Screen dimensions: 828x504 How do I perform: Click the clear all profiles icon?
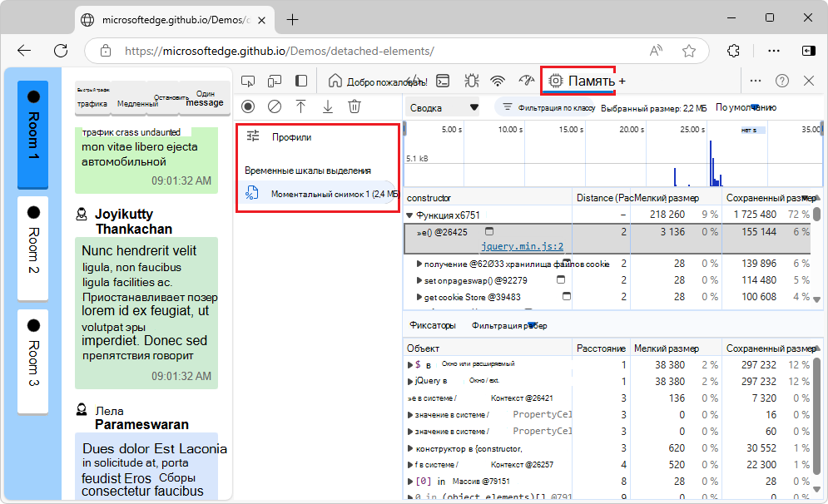coord(274,106)
